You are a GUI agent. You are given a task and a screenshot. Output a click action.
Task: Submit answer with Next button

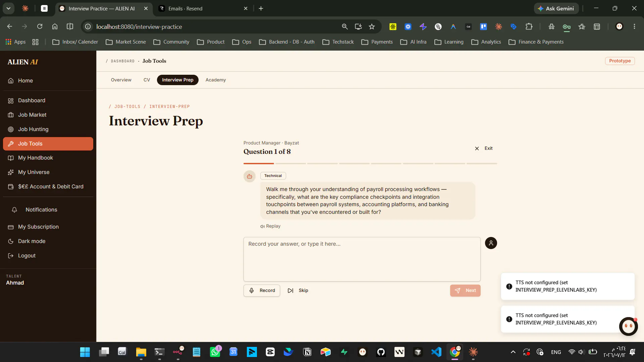click(465, 291)
